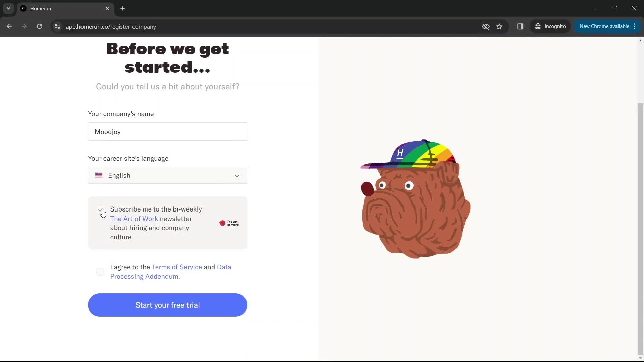Close the Homerun tab
The image size is (644, 362).
pyautogui.click(x=107, y=8)
